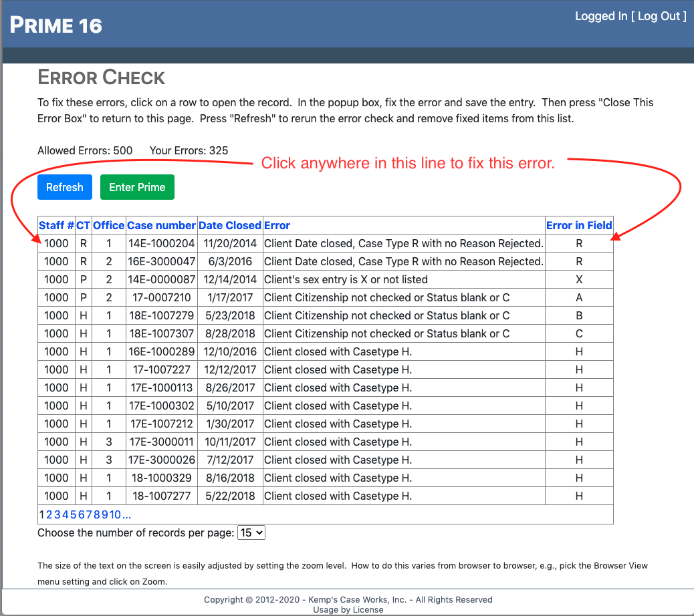Sort by the Case number column header
Image resolution: width=694 pixels, height=616 pixels.
click(161, 225)
